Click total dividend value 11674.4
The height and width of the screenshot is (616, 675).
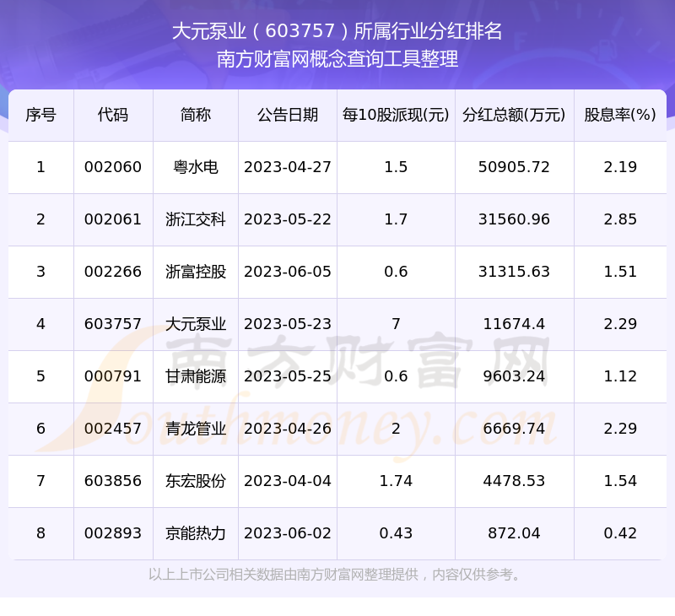tap(514, 324)
